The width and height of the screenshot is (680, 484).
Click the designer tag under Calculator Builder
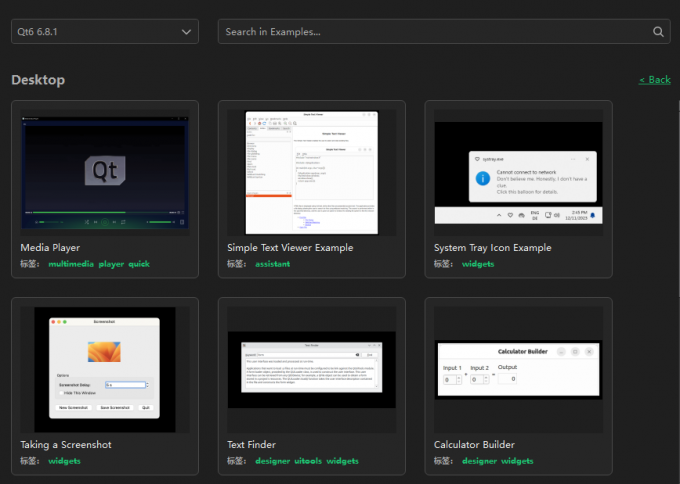479,461
